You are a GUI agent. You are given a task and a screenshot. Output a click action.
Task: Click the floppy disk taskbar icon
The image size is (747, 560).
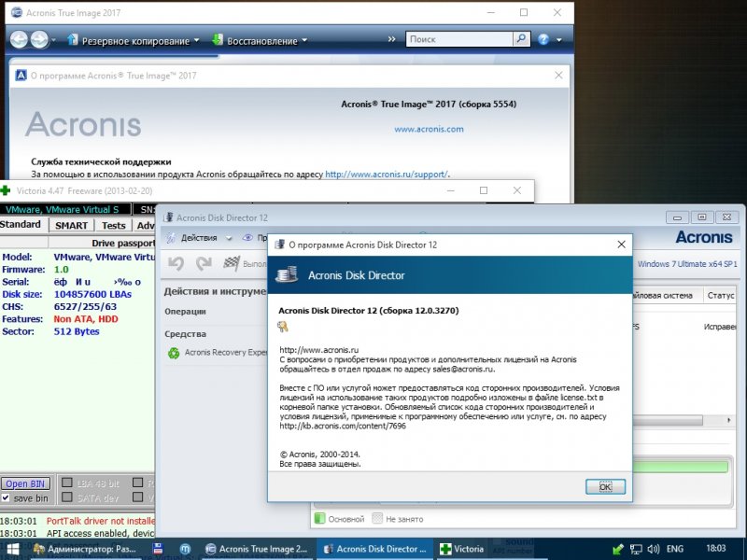coord(158,549)
